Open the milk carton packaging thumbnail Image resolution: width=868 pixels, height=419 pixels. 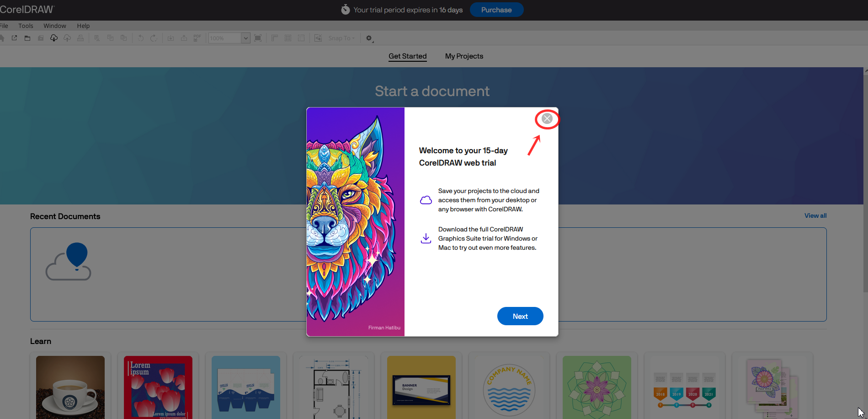pos(246,387)
